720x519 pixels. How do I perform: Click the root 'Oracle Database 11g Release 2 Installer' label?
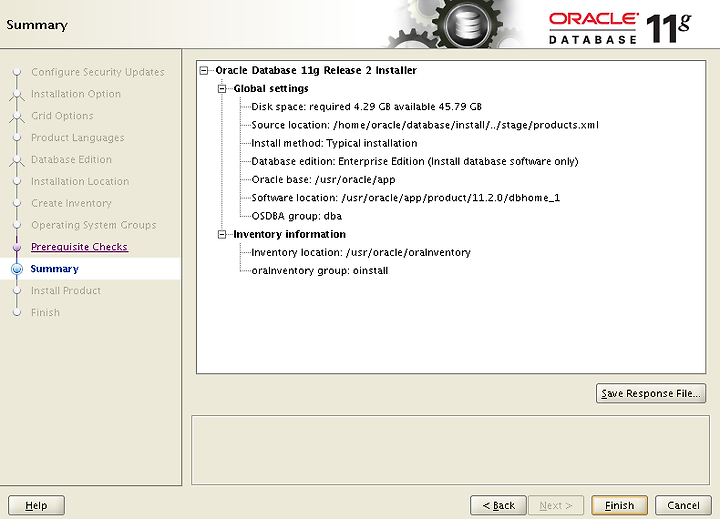pos(316,70)
